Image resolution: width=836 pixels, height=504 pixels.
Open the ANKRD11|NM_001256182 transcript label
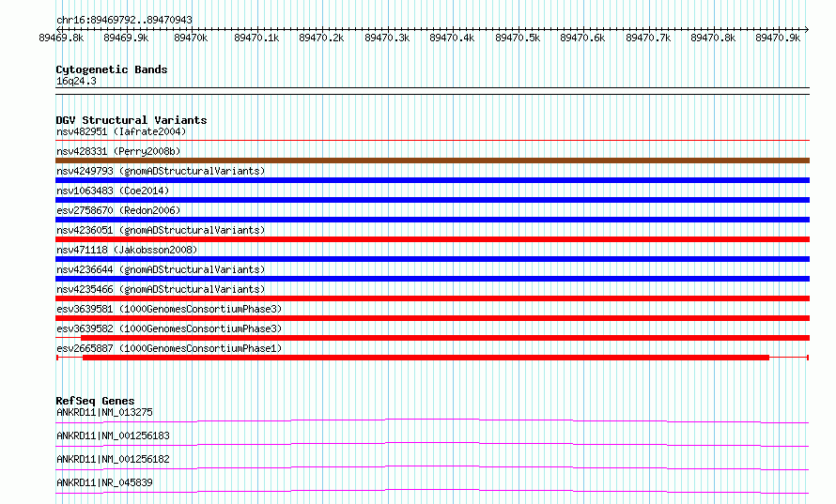tap(113, 459)
